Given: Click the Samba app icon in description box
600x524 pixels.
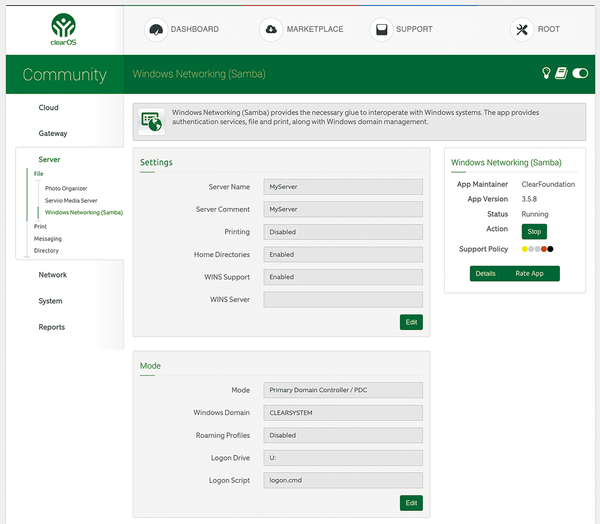Looking at the screenshot, I should (x=152, y=122).
